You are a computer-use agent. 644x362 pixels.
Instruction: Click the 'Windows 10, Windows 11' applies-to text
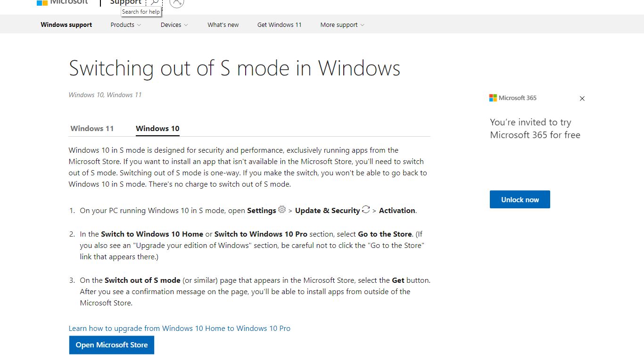pos(105,95)
